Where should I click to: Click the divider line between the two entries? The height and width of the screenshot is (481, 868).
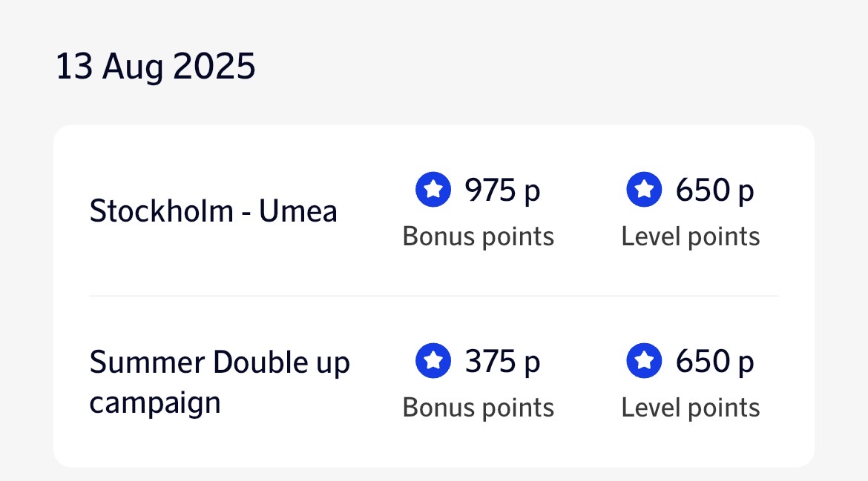(434, 296)
